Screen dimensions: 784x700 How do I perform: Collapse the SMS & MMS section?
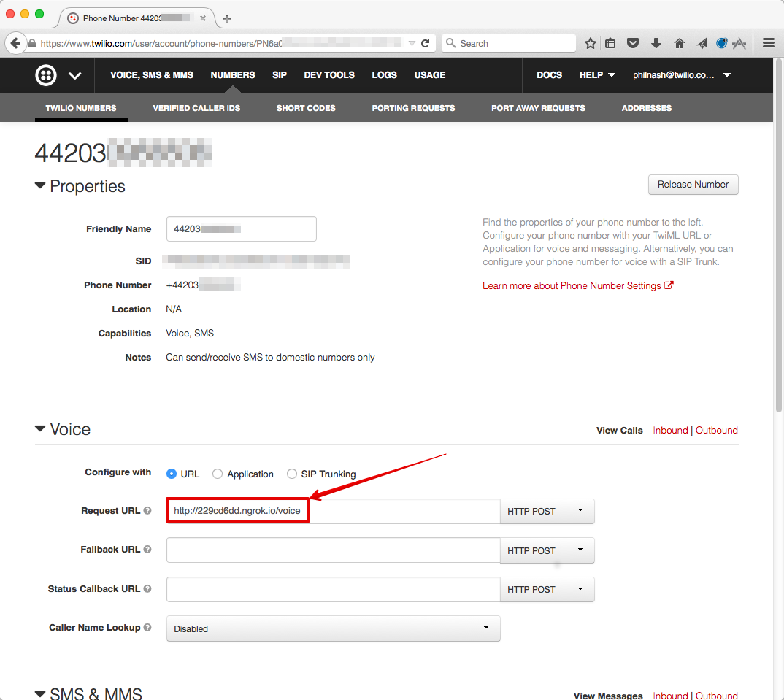(40, 693)
